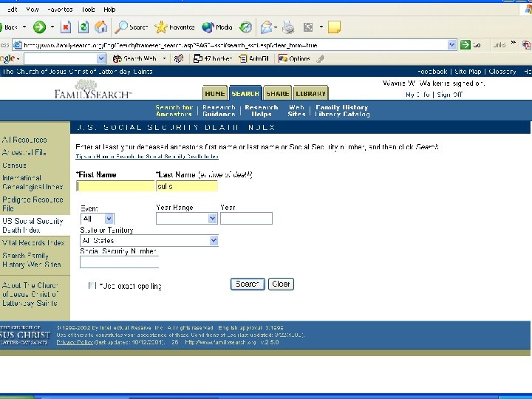Click the green Forward arrow button
Screen dimensions: 532x399
(39, 27)
